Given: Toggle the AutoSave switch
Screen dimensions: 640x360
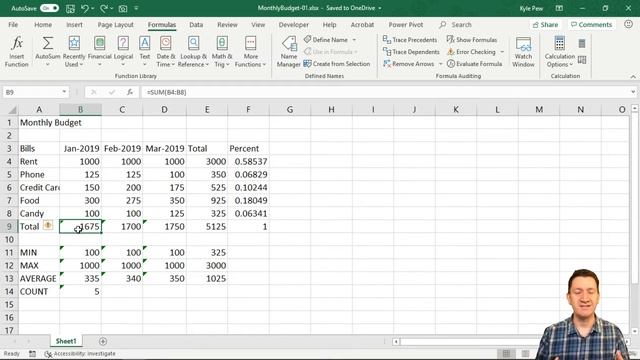Looking at the screenshot, I should point(49,8).
